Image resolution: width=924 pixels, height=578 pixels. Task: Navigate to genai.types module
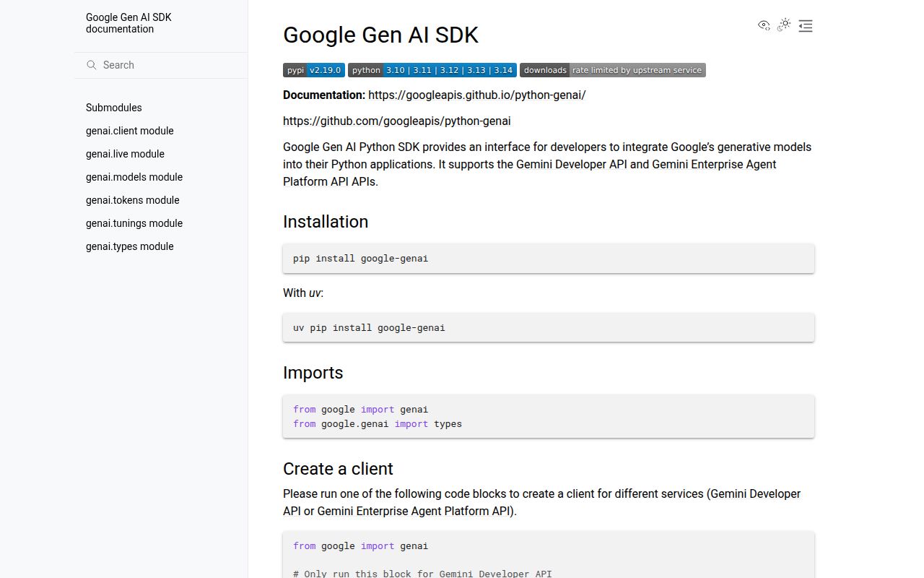[x=130, y=246]
